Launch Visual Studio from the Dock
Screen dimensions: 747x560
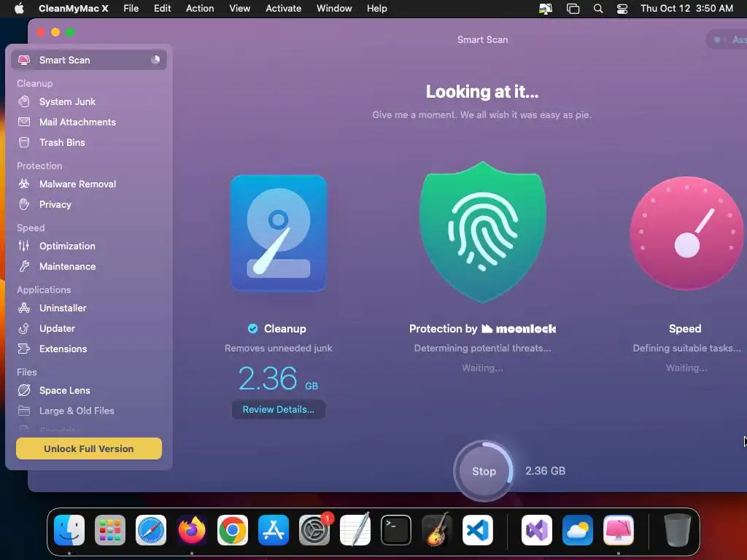537,530
